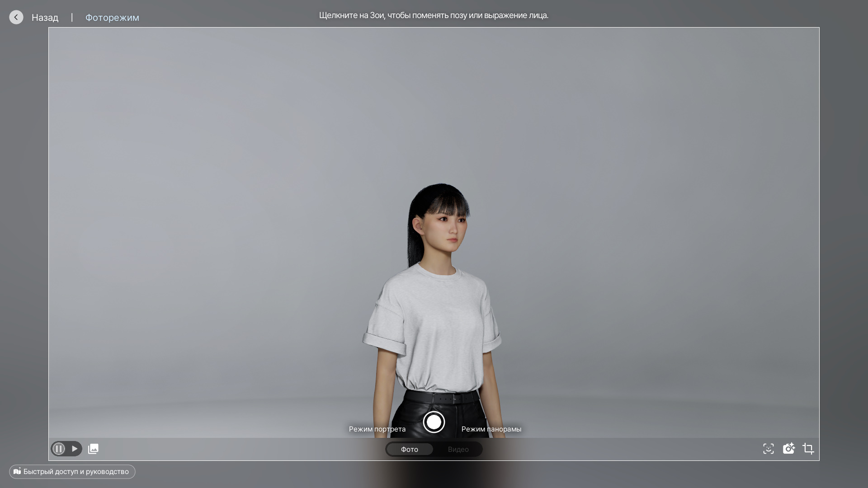Viewport: 868px width, 488px height.
Task: Click Zoi's white t-shirt to change pose
Action: (x=434, y=325)
